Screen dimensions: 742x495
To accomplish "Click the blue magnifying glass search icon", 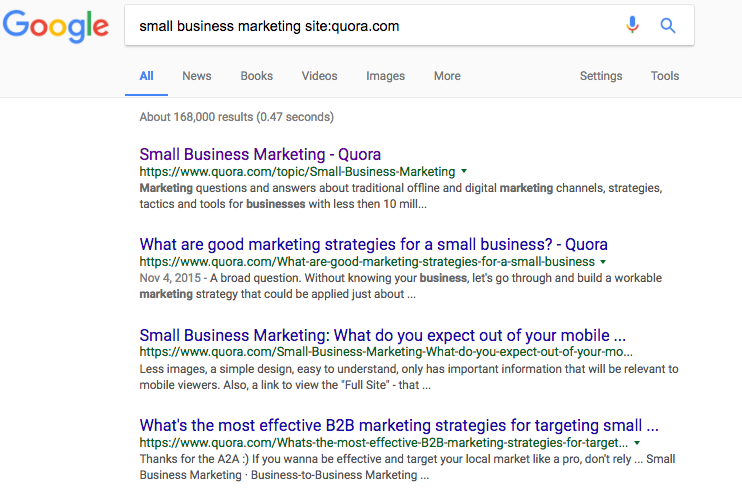I will tap(668, 26).
